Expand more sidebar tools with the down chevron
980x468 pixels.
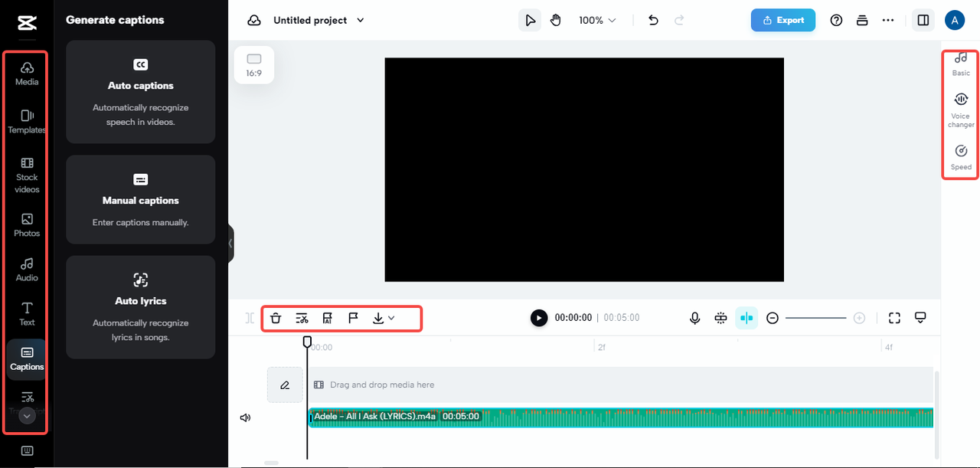[27, 417]
